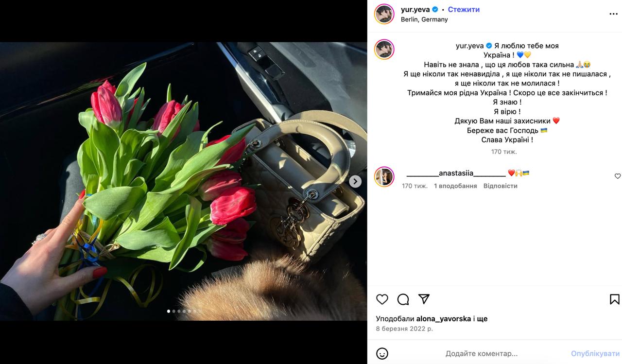The width and height of the screenshot is (622, 364).
Task: Save the post with the bookmark icon
Action: pos(615,299)
